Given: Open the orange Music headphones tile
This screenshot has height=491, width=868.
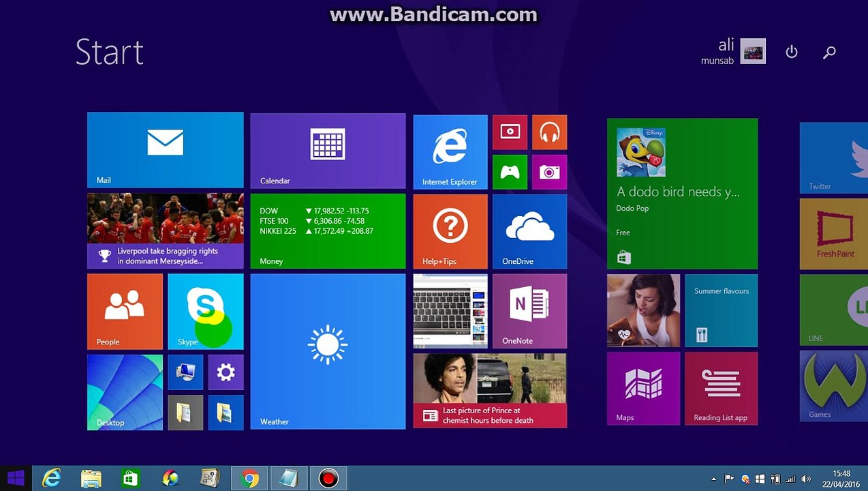Looking at the screenshot, I should tap(549, 132).
